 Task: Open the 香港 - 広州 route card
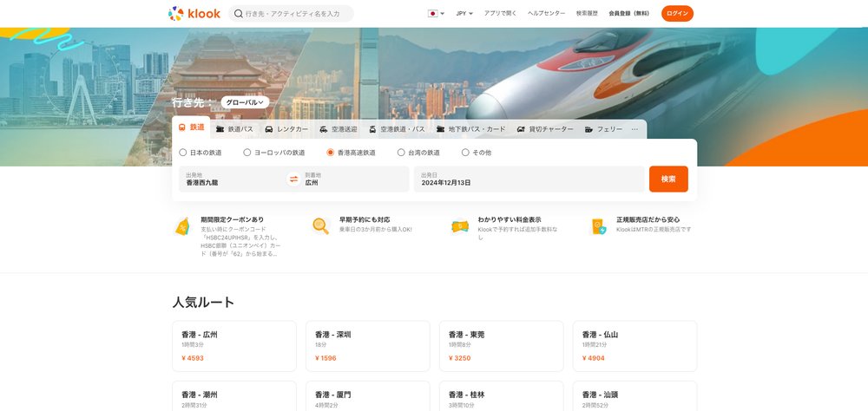[234, 346]
